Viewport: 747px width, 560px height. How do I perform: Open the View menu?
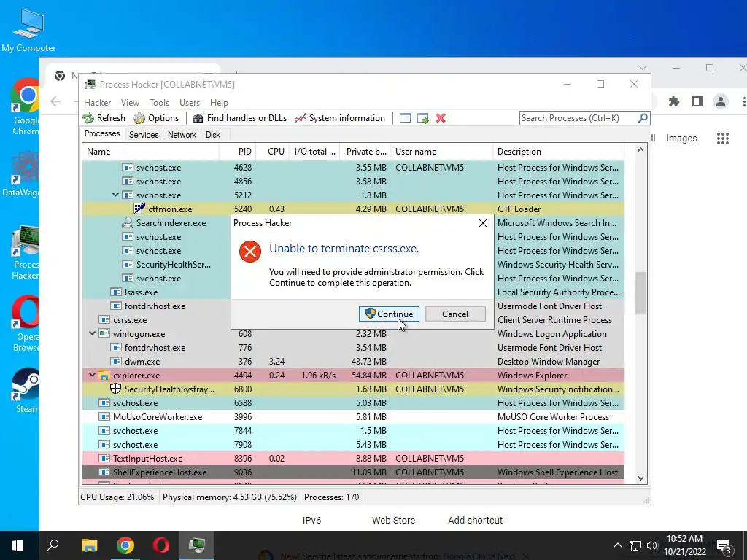pos(130,102)
